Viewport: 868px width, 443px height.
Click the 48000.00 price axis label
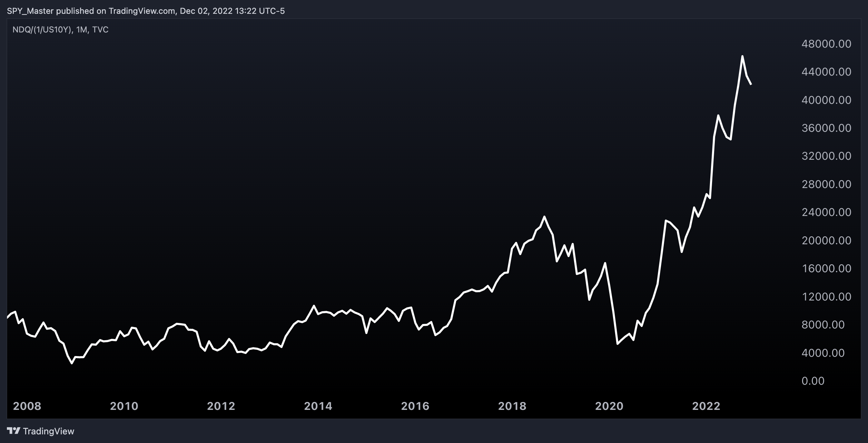[x=826, y=44]
